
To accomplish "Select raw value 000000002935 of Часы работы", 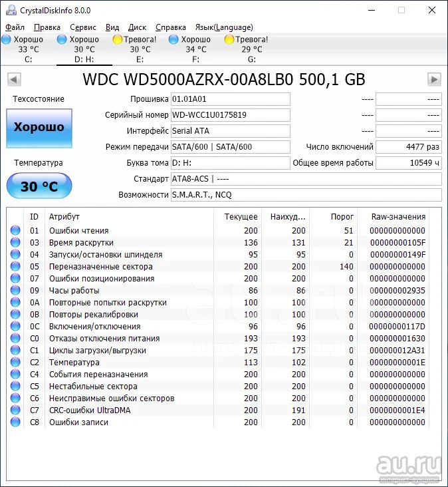I will tap(397, 290).
